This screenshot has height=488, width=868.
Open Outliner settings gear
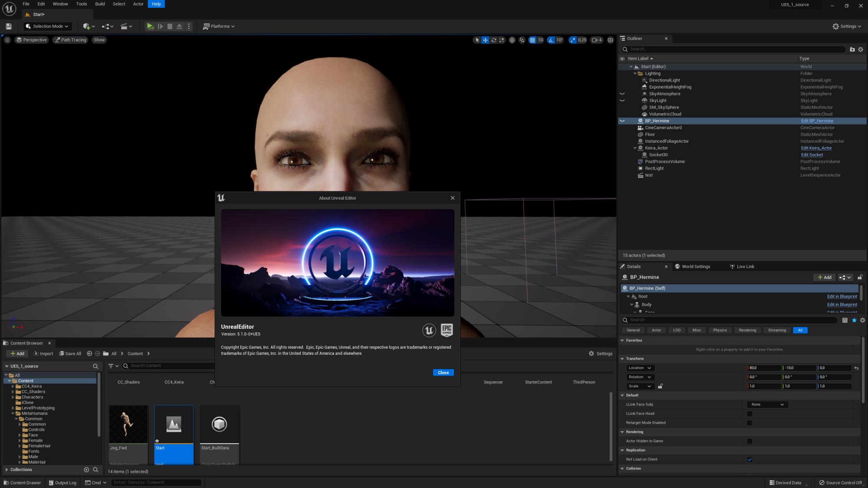pyautogui.click(x=861, y=49)
